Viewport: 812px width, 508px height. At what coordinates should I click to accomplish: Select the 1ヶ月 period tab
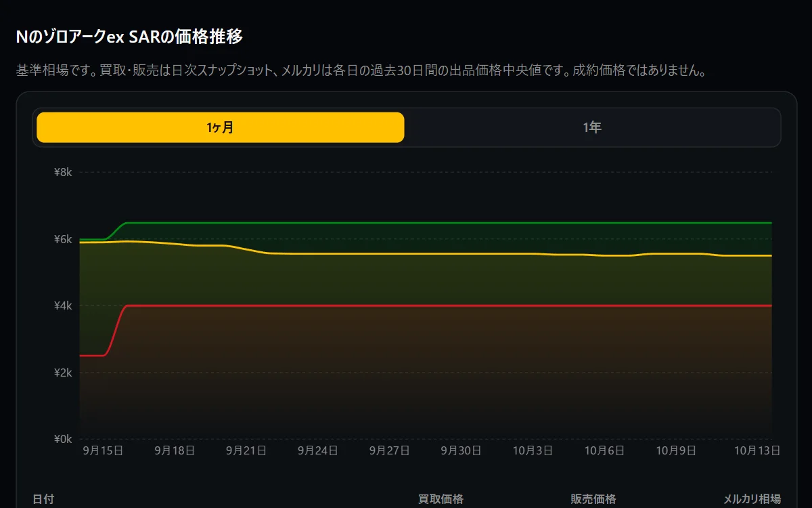(x=221, y=127)
